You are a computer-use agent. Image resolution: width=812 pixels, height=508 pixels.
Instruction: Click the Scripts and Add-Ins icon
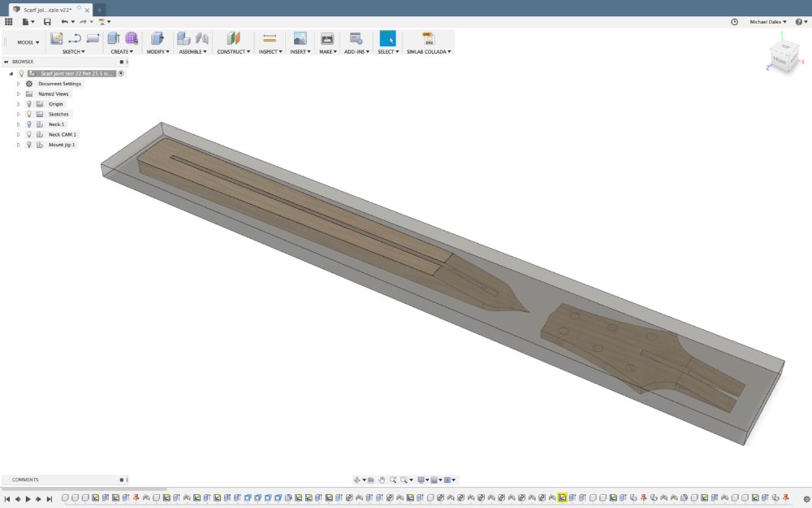tap(356, 38)
